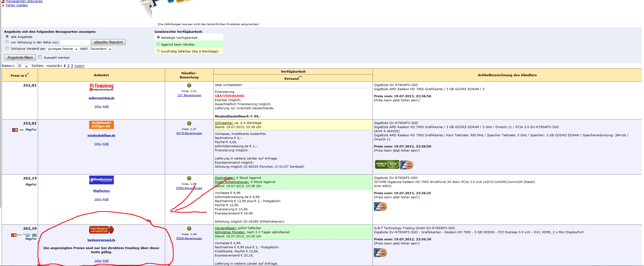This screenshot has width=644, height=266.
Task: Click the smiley rating icon for Mindfactory
Action: (x=189, y=178)
